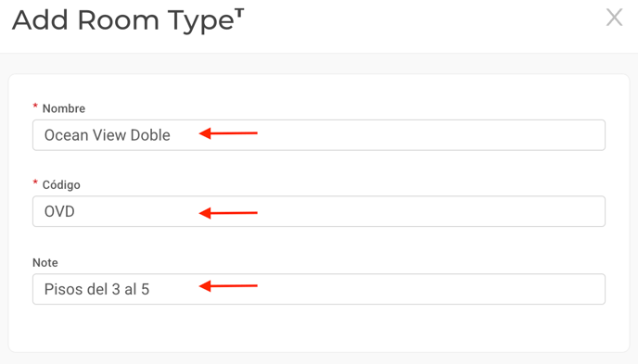Focus the Nombre input field

click(x=319, y=135)
